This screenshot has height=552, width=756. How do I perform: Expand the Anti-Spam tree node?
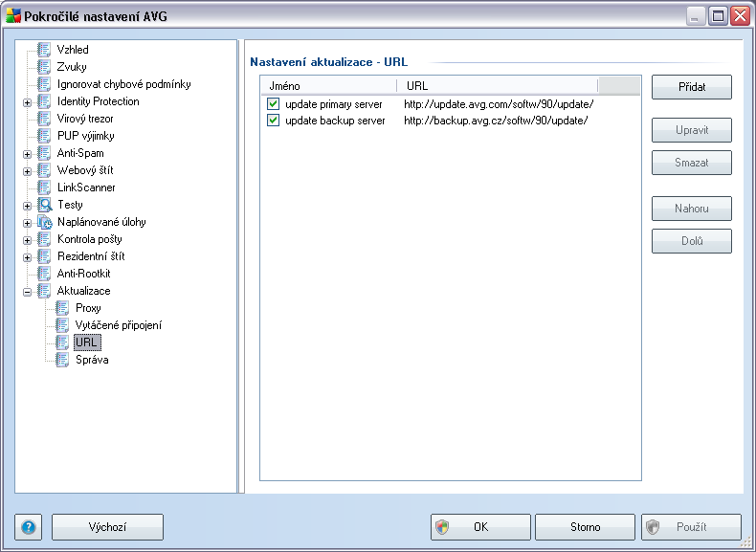pos(27,154)
